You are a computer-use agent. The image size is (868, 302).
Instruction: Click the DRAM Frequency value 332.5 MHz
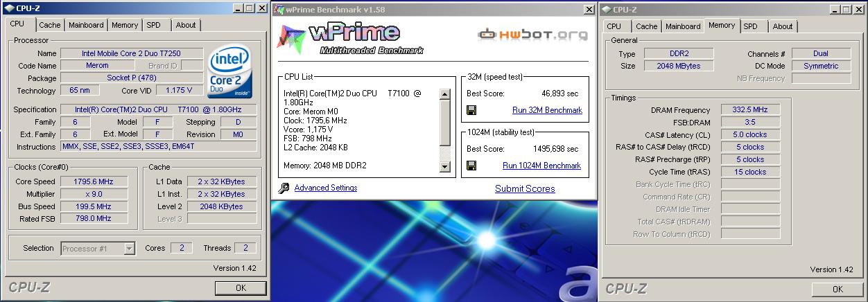coord(751,109)
